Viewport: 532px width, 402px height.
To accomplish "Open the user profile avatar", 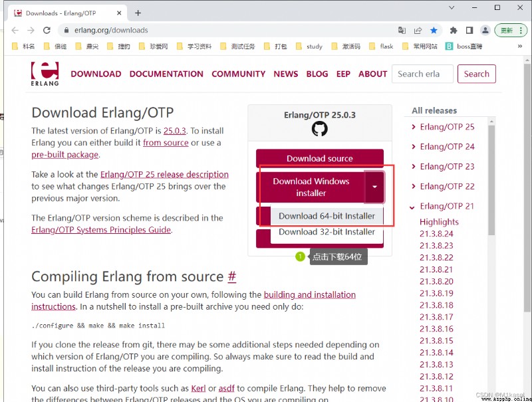I will point(485,30).
